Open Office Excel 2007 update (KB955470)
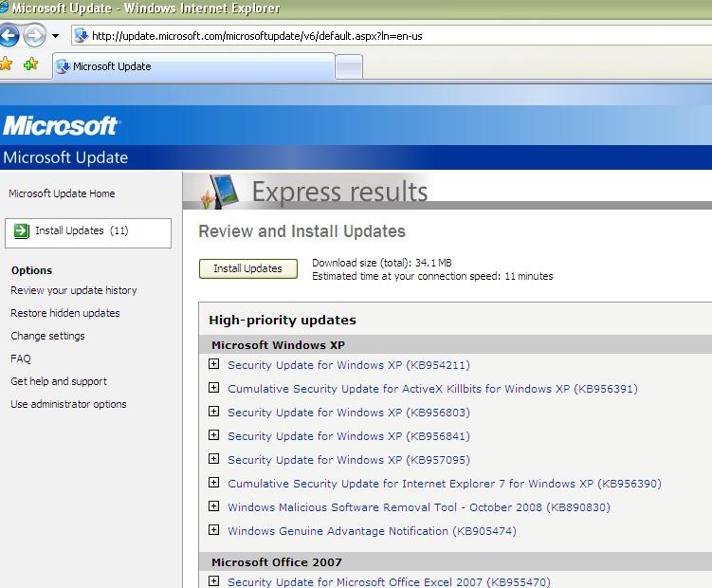This screenshot has width=712, height=588. tap(389, 581)
